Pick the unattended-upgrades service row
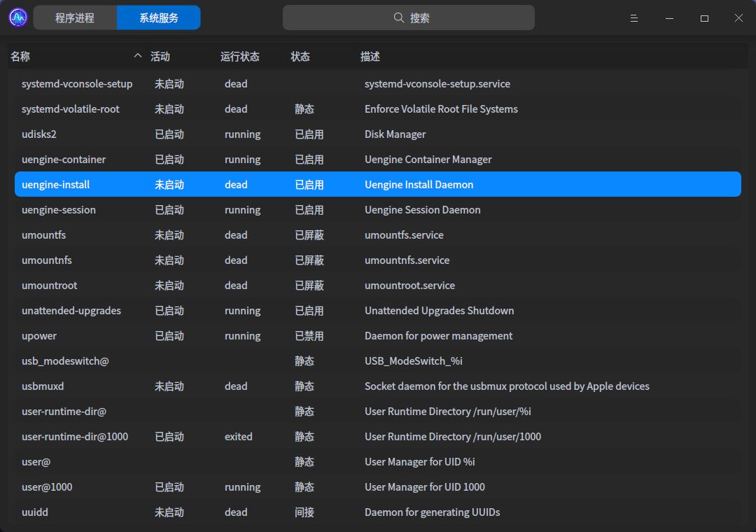This screenshot has height=532, width=756. (71, 311)
